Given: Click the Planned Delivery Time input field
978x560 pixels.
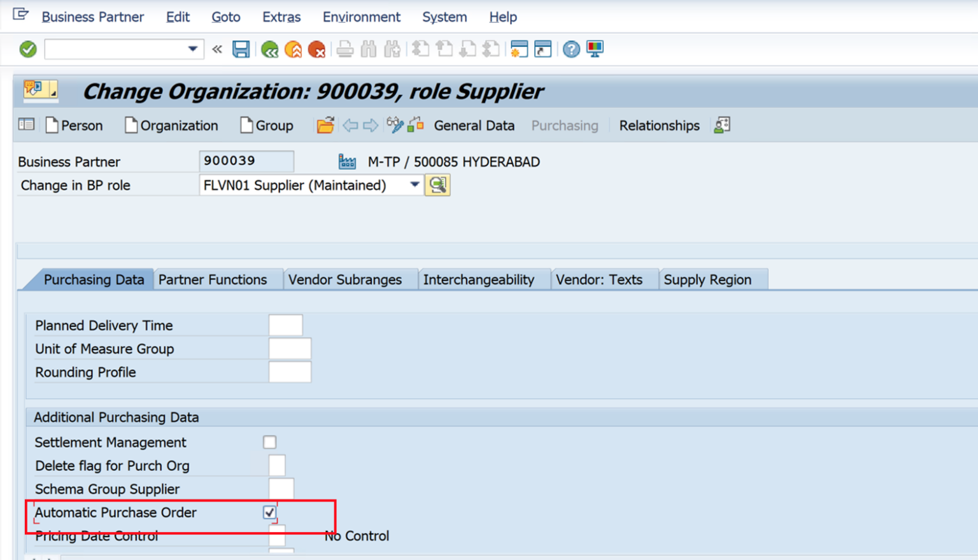Looking at the screenshot, I should (x=286, y=325).
